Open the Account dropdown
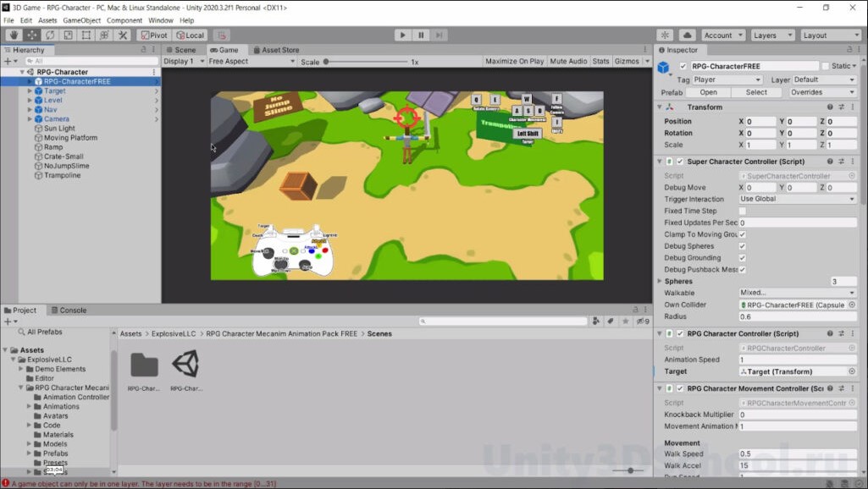The image size is (868, 489). [723, 35]
